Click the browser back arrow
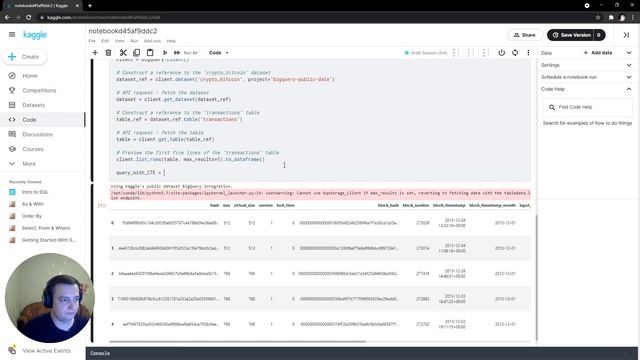Viewport: 640px width, 360px height. tap(7, 18)
